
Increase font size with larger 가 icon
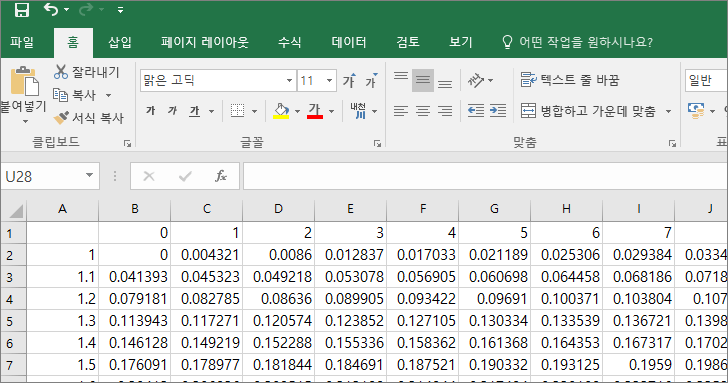click(x=350, y=81)
